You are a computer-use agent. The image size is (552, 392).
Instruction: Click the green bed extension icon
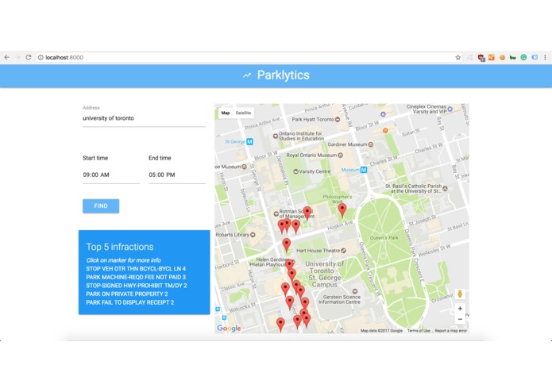[513, 57]
